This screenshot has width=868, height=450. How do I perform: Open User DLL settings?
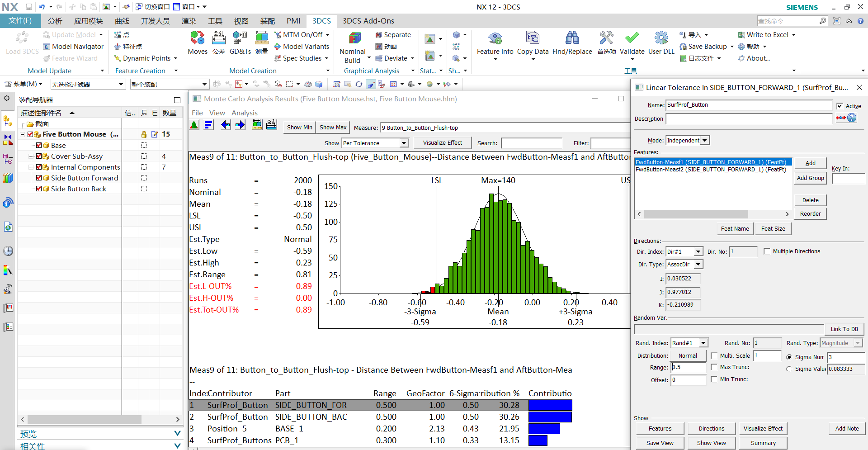point(661,43)
